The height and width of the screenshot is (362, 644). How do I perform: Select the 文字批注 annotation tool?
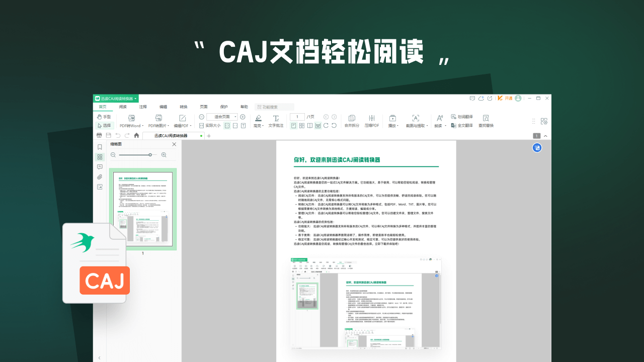[276, 122]
